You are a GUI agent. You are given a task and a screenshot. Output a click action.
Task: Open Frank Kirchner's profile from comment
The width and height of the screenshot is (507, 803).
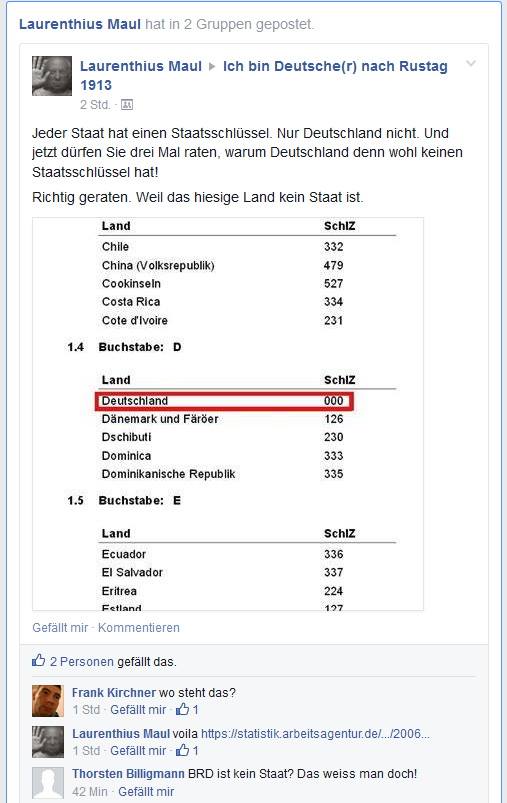tap(114, 692)
